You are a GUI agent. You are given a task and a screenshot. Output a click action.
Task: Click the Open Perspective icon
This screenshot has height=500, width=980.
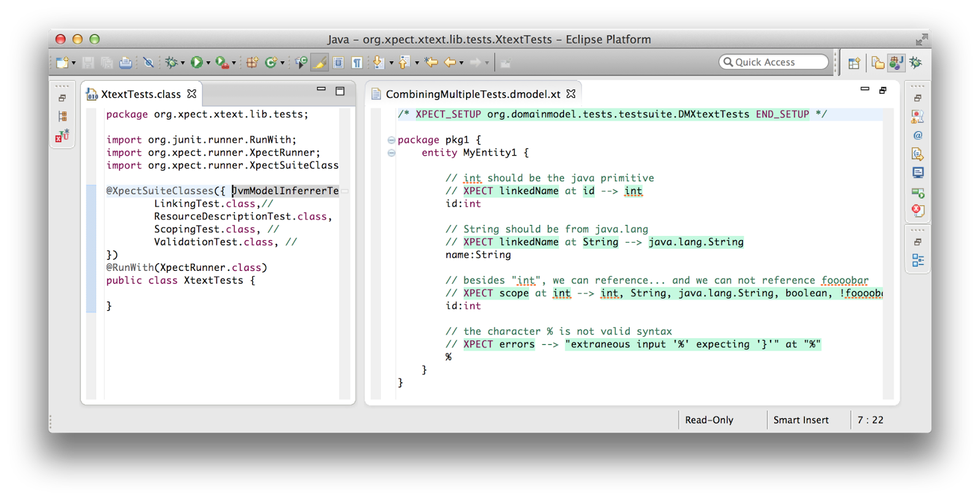tap(854, 63)
